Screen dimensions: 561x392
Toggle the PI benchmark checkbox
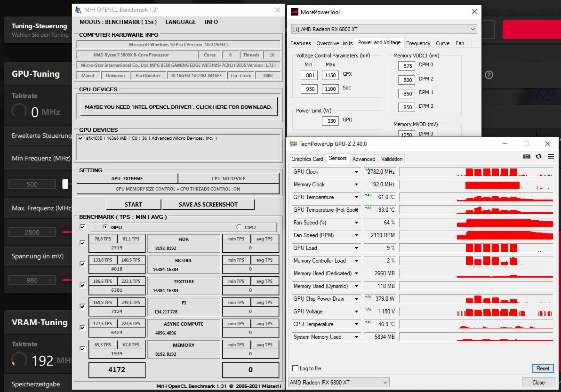83,306
